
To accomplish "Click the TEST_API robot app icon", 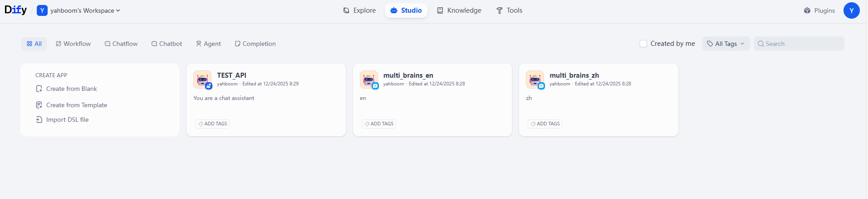I will [202, 80].
